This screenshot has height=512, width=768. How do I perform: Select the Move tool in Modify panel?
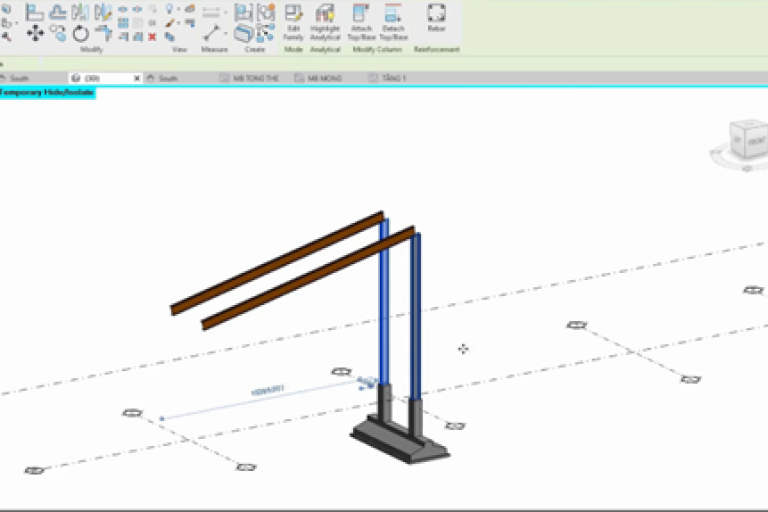(x=34, y=34)
